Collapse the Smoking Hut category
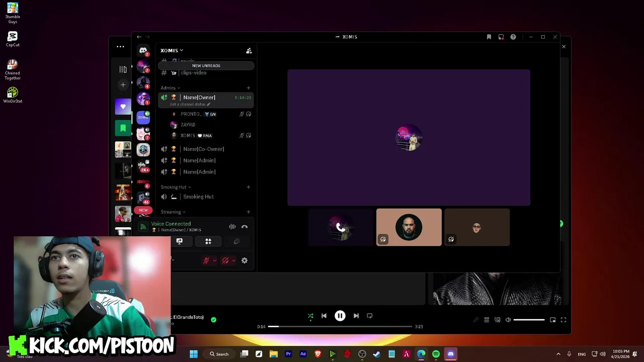Image resolution: width=644 pixels, height=362 pixels. click(176, 187)
